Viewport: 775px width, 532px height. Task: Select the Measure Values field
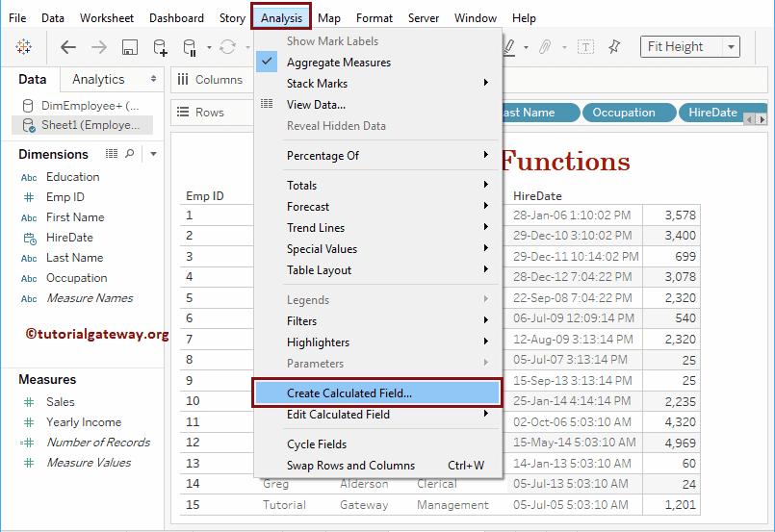click(x=89, y=463)
